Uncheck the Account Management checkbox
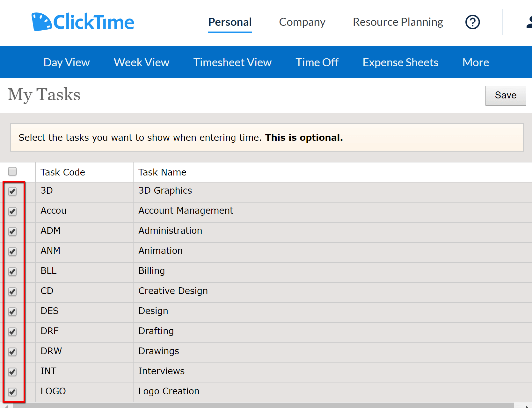532x408 pixels. coord(12,211)
